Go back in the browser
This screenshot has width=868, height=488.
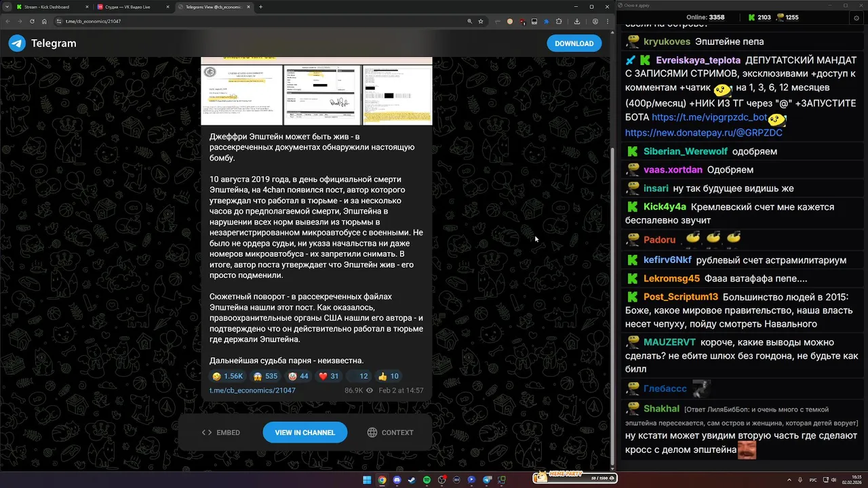click(8, 21)
